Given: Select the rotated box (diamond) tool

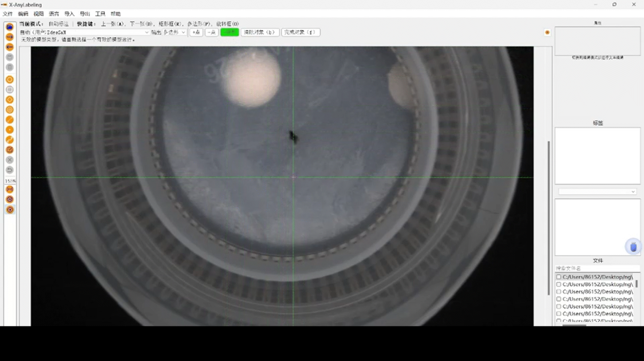Looking at the screenshot, I should click(10, 100).
